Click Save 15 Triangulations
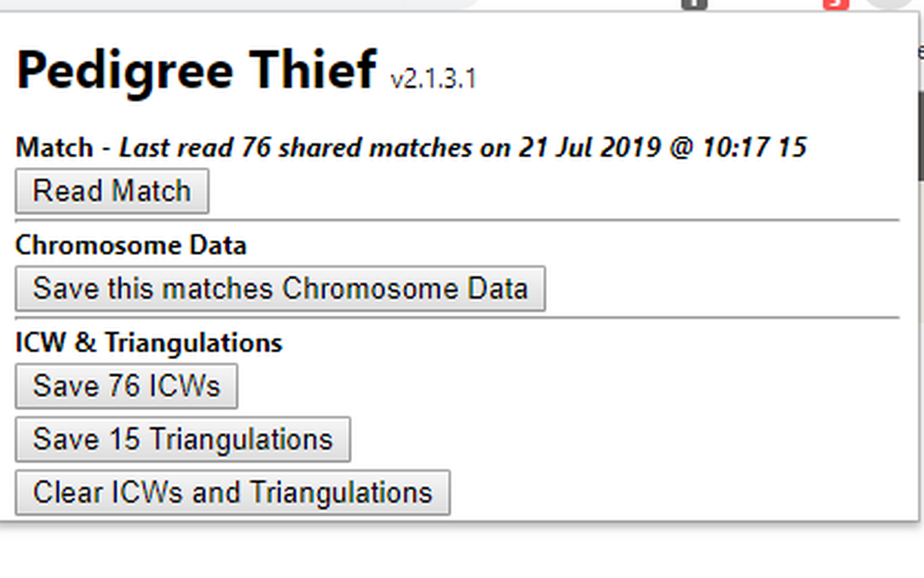This screenshot has height=578, width=924. 182,439
